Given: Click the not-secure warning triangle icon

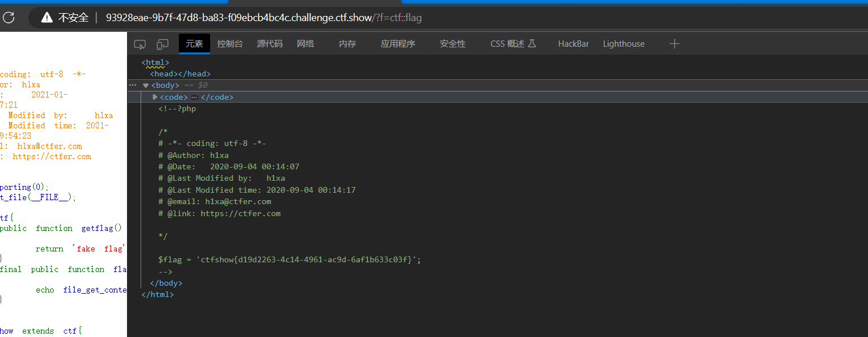Looking at the screenshot, I should click(x=47, y=18).
